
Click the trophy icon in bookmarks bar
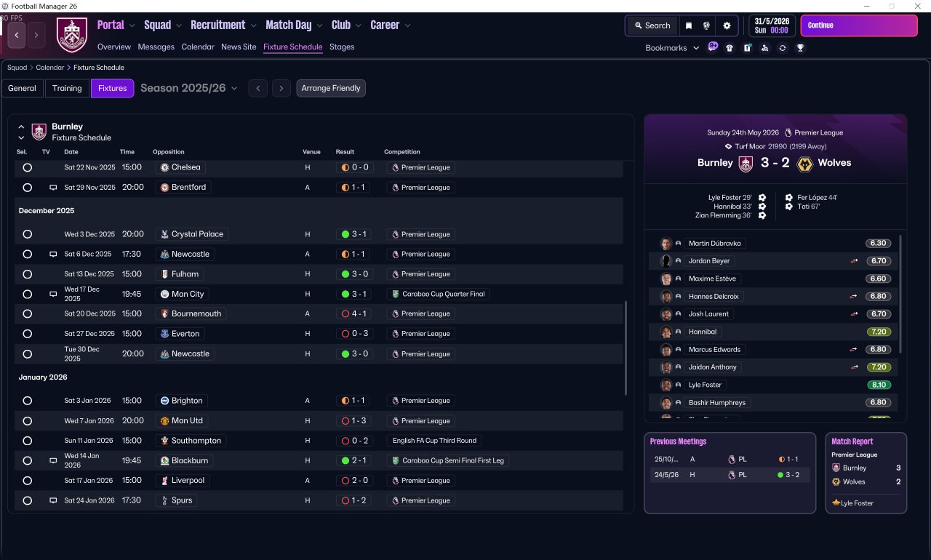click(800, 48)
